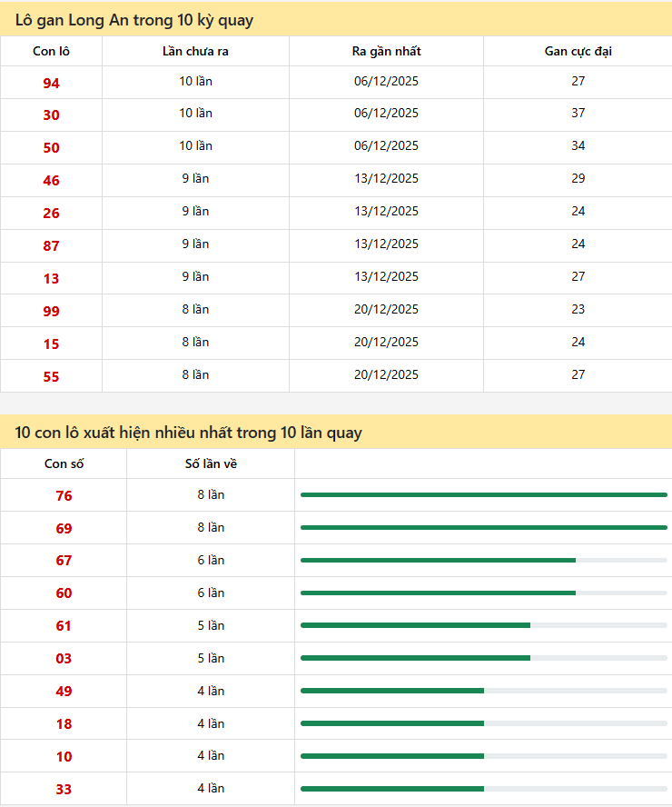
Task: Click the "Số lần về" column header
Action: [211, 463]
